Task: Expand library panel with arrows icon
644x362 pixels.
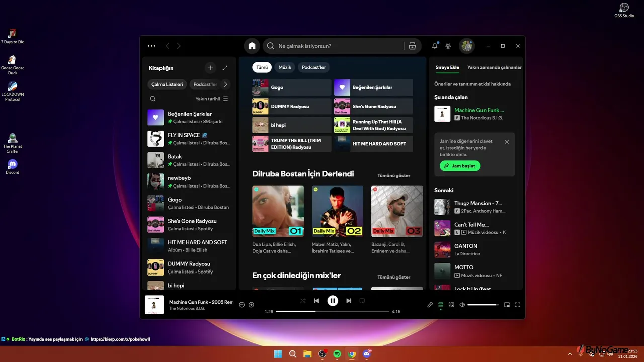Action: pyautogui.click(x=225, y=68)
